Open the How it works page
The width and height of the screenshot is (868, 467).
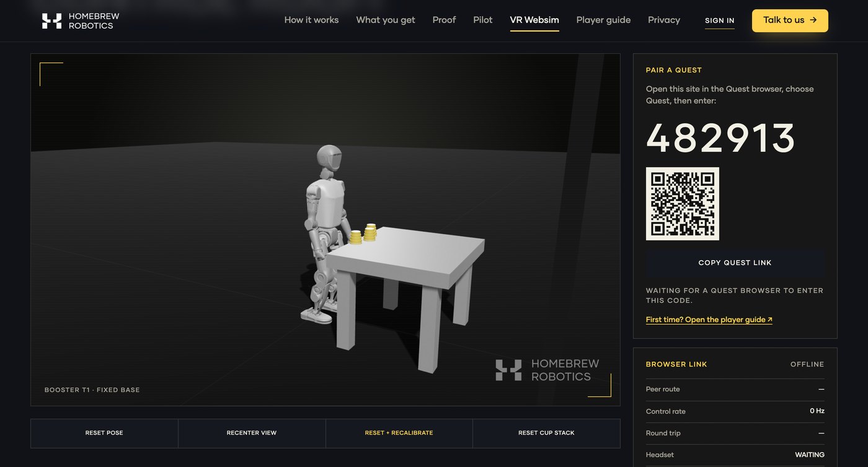(x=311, y=20)
